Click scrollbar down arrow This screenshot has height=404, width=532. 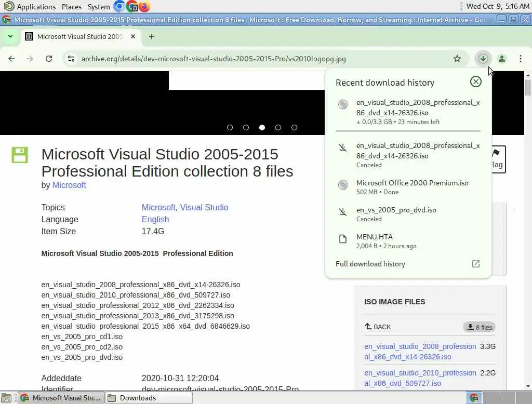(x=528, y=386)
